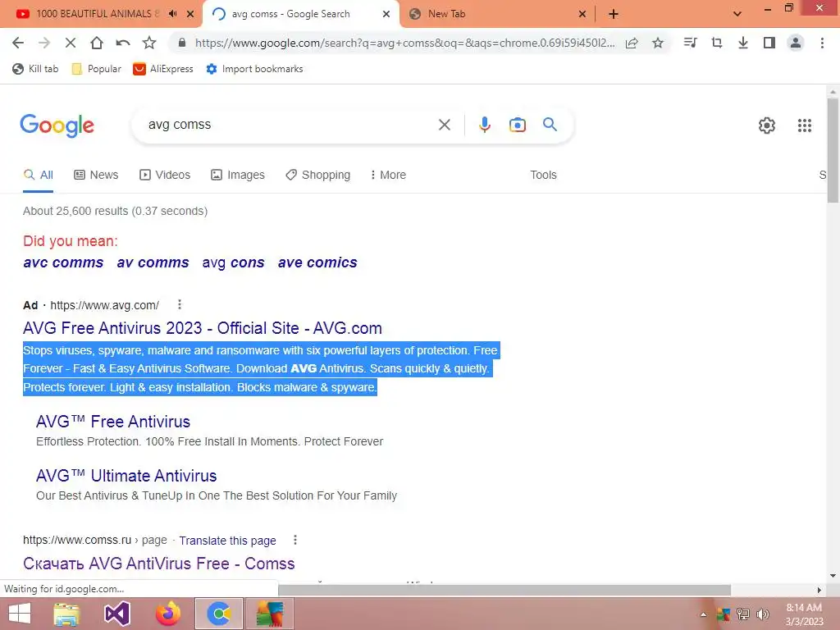Select the All results tab

coord(38,176)
